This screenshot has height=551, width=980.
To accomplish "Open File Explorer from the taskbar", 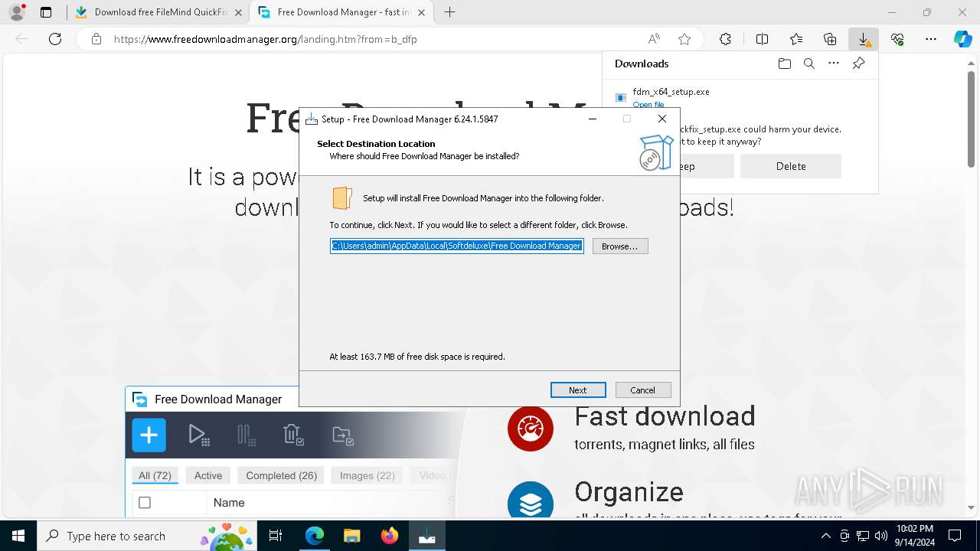I will [x=351, y=536].
